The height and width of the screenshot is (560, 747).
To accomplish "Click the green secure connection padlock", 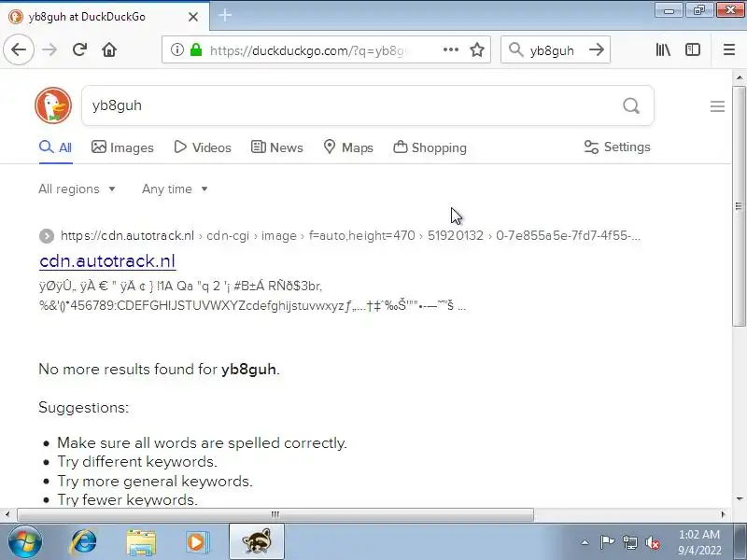I will coord(196,49).
